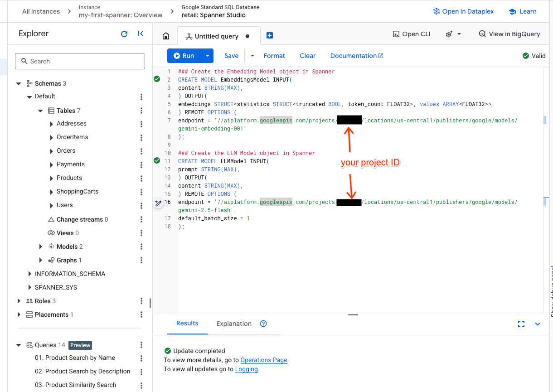
Task: Click the AI assist icon on line 16
Action: tap(158, 203)
